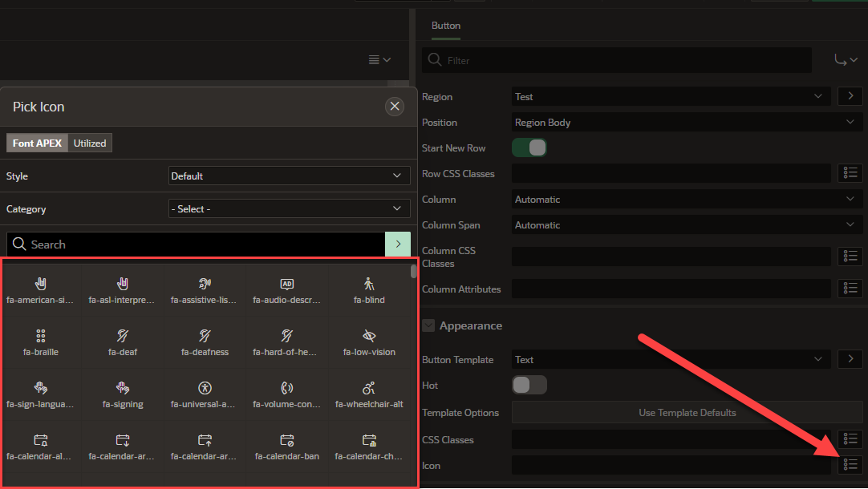868x489 pixels.
Task: Click the Row CSS Classes field
Action: tap(671, 173)
